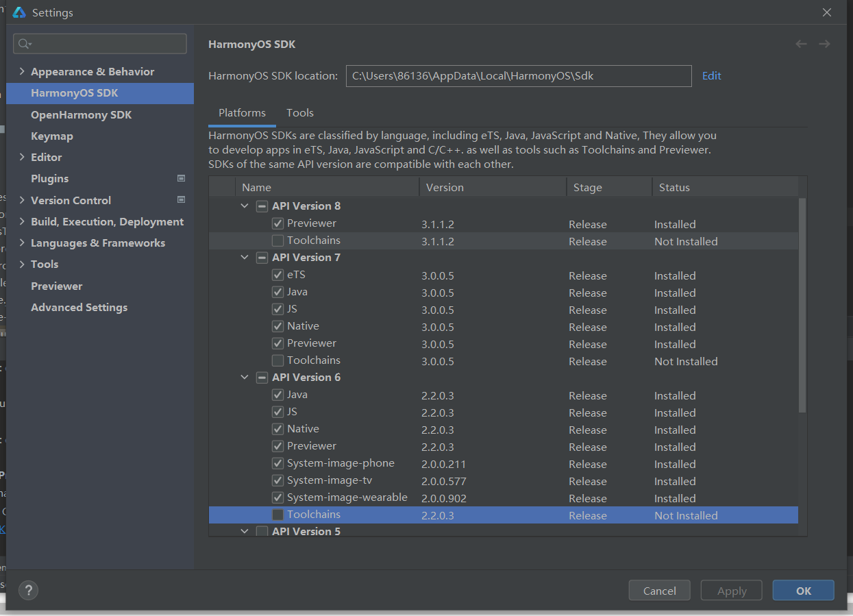Image resolution: width=853 pixels, height=616 pixels.
Task: Uncheck the eTS 3.0.0.5 checkbox
Action: 277,275
